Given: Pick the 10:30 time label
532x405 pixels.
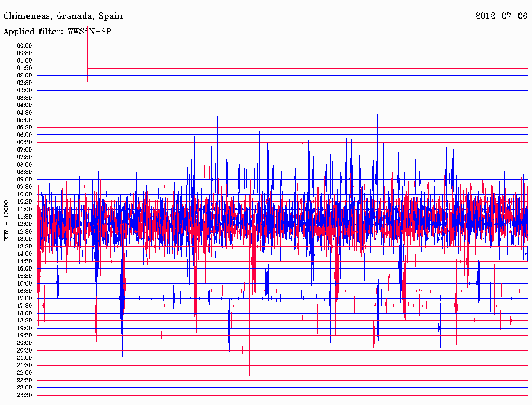Looking at the screenshot, I should click(x=24, y=202).
